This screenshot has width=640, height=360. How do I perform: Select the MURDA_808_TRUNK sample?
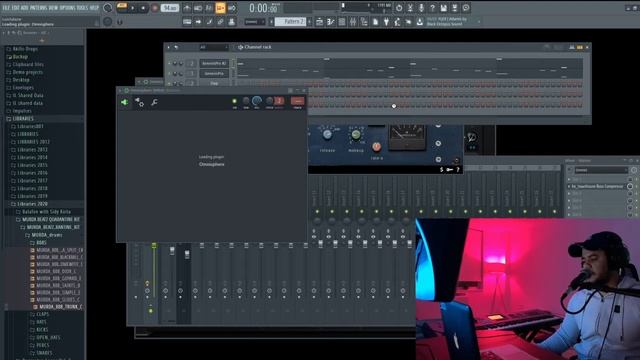pyautogui.click(x=60, y=307)
